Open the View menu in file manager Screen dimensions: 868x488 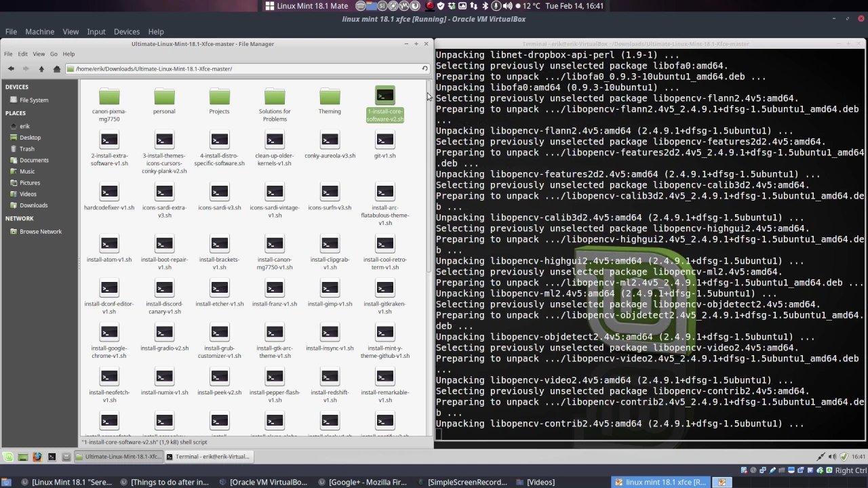(39, 54)
